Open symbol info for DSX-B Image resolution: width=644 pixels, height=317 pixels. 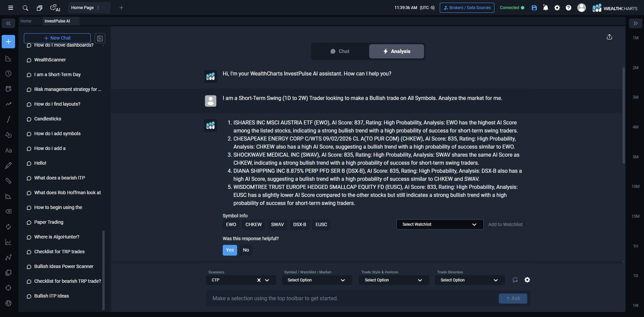tap(300, 224)
